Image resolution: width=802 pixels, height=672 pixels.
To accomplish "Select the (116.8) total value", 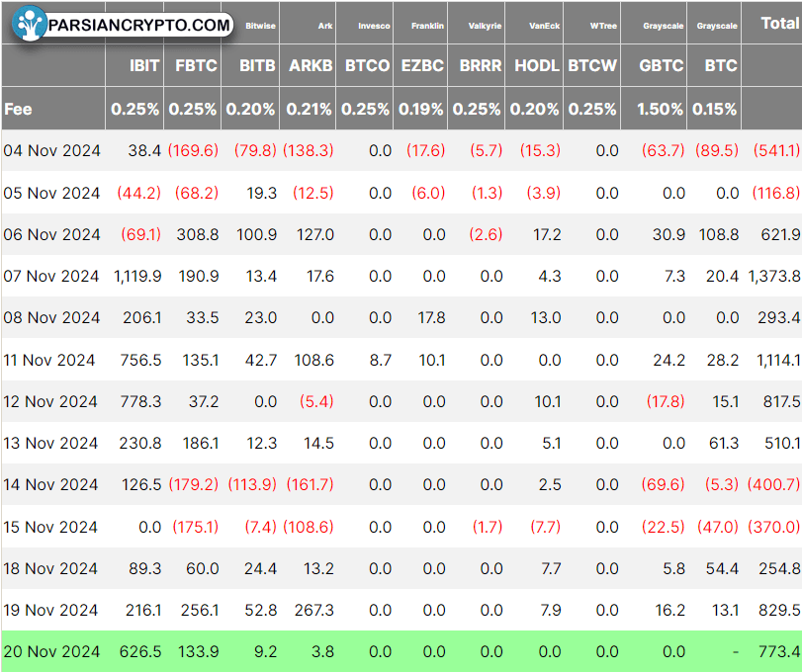I will (776, 193).
